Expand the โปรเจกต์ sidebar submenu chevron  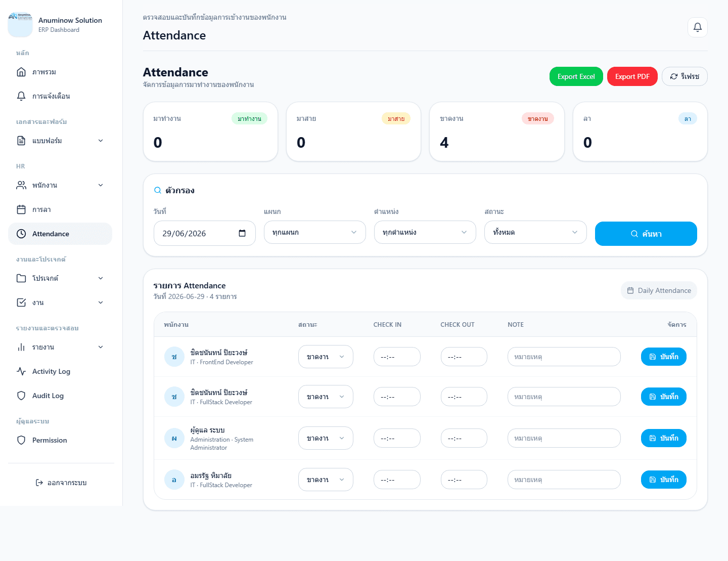point(101,278)
